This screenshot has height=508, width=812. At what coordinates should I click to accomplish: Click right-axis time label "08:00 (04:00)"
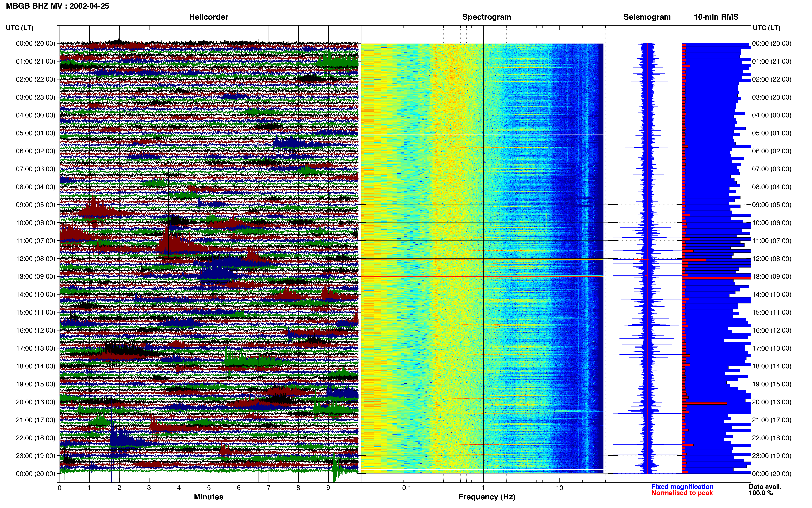[x=772, y=187]
